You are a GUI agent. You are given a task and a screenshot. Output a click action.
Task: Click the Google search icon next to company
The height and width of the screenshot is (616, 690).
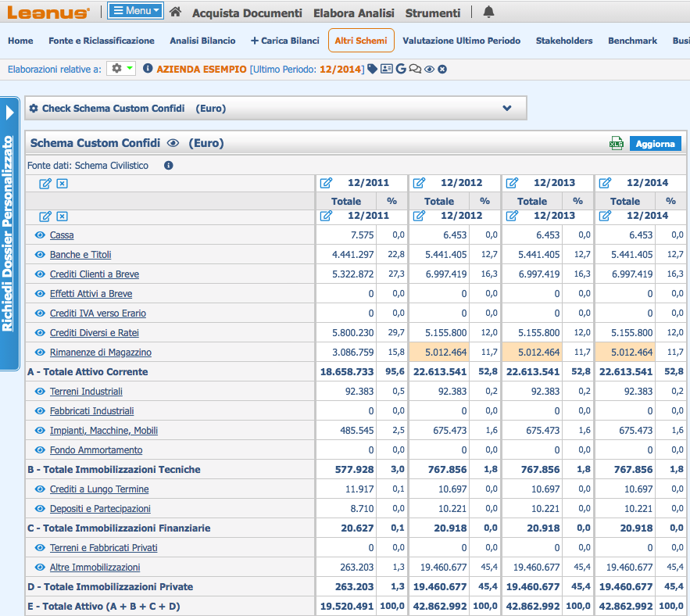pos(401,70)
